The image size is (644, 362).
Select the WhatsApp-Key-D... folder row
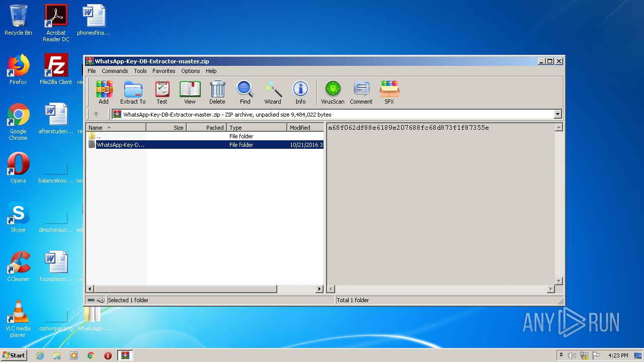point(205,145)
